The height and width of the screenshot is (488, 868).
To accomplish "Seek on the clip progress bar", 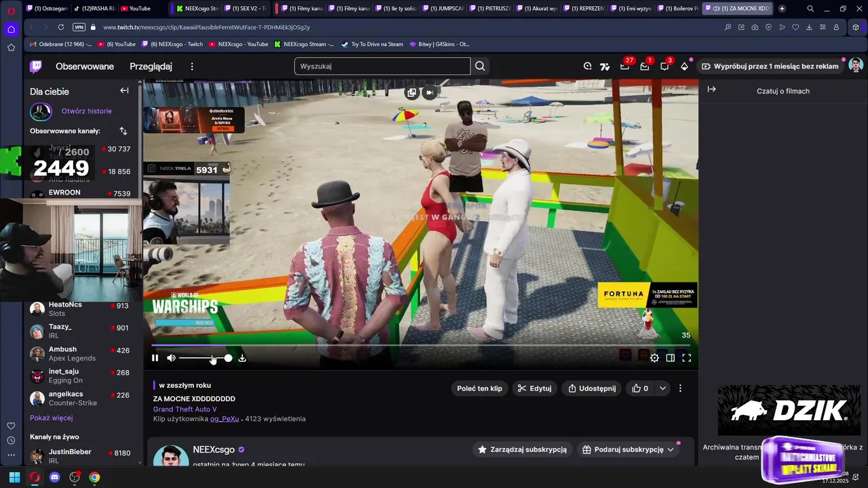I will (x=420, y=345).
